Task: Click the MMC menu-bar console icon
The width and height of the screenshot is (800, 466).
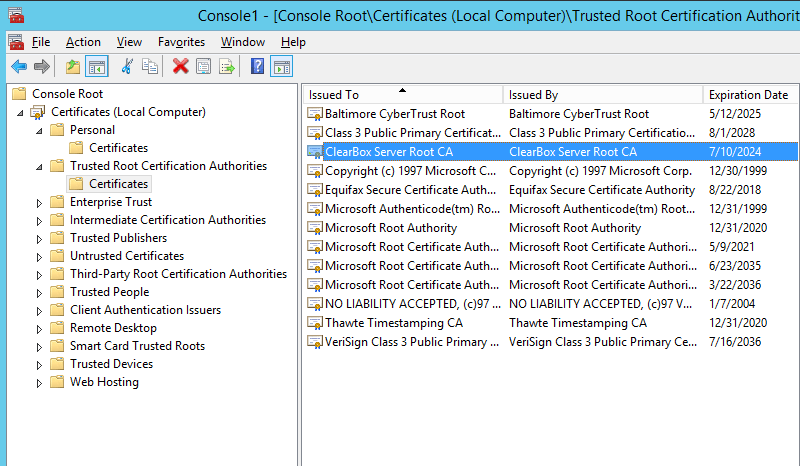Action: pos(16,42)
